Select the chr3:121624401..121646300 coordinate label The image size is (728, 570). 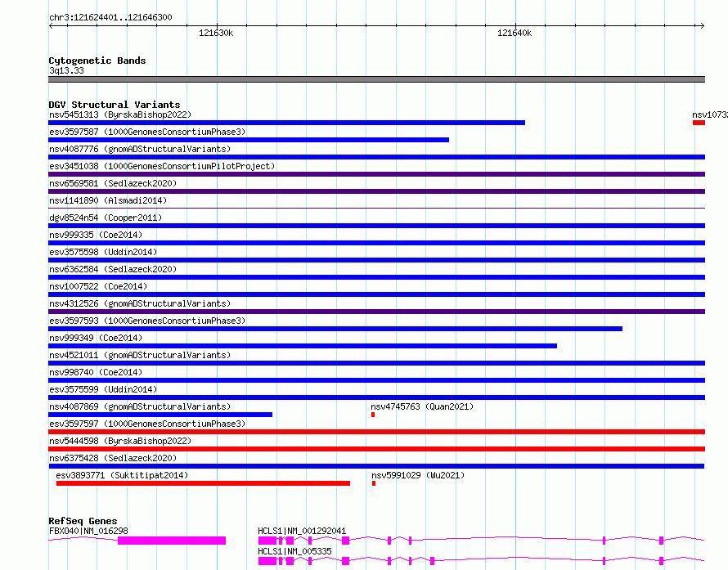point(110,17)
